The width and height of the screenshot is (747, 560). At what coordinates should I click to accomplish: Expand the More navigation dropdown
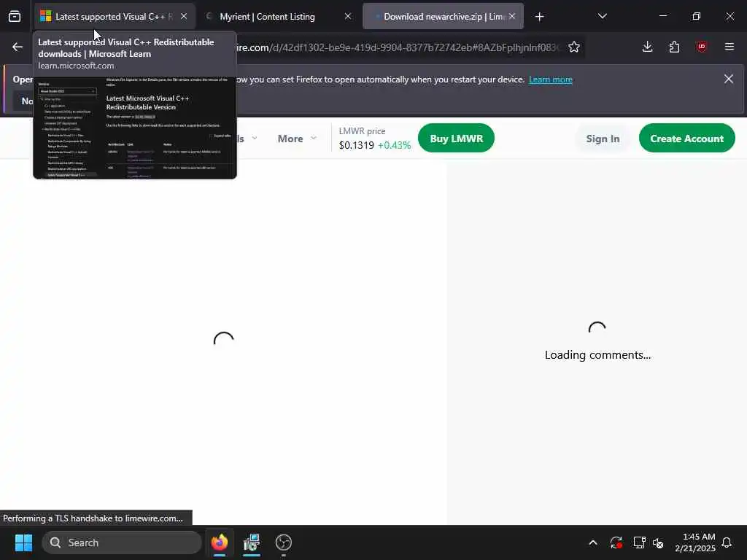pos(297,139)
